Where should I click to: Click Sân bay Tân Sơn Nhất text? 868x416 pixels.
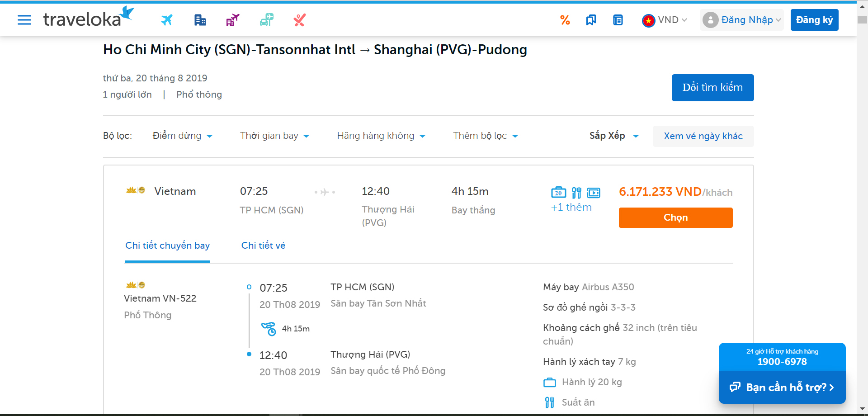[378, 303]
